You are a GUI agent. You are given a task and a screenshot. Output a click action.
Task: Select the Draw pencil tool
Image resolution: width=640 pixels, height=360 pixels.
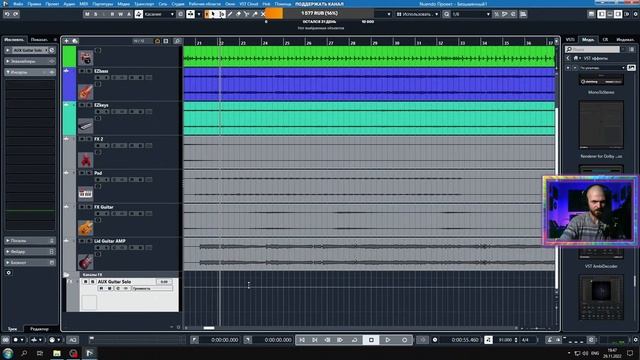pyautogui.click(x=230, y=14)
